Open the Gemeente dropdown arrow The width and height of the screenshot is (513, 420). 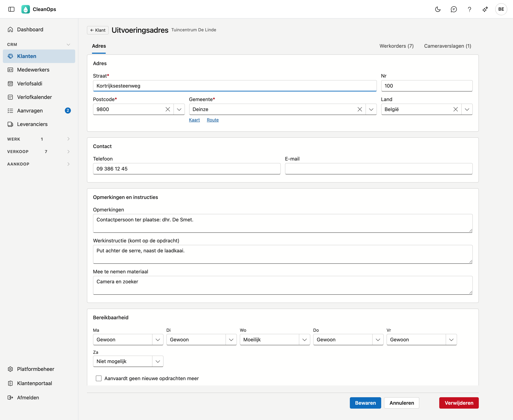371,109
